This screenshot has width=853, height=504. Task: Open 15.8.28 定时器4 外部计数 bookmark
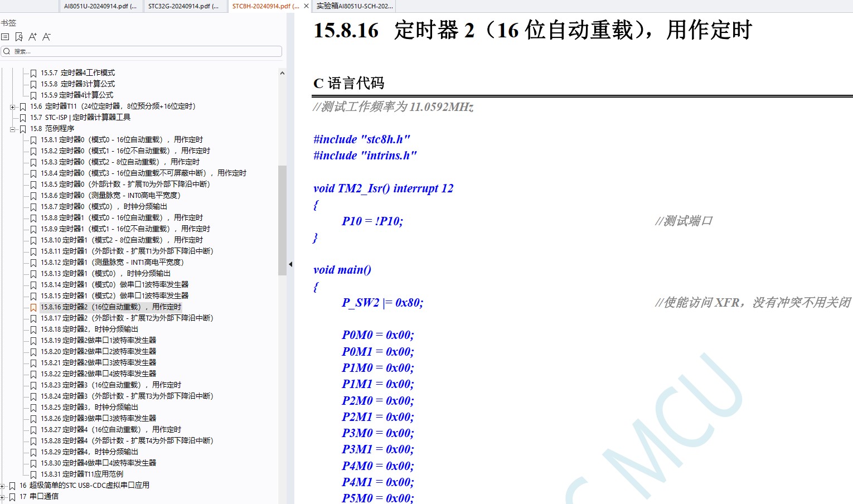tap(127, 441)
